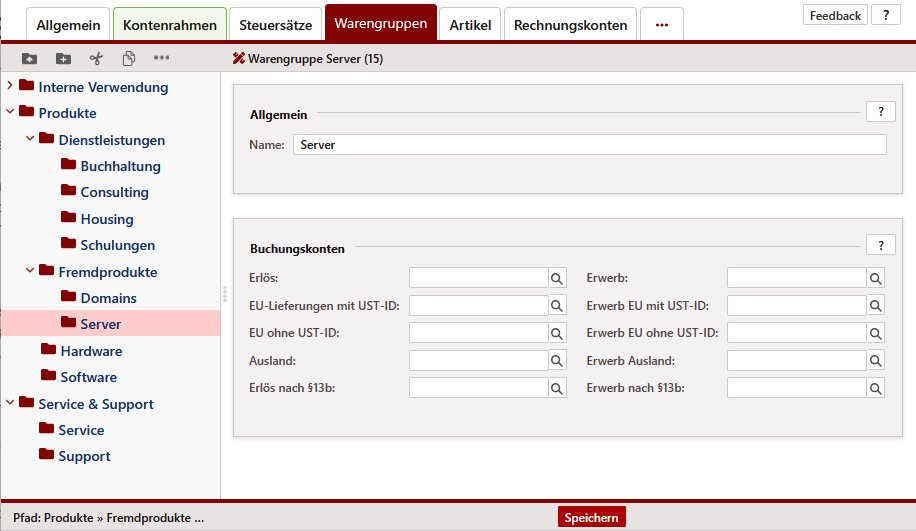Collapse the Fremdprodukte folder
Viewport: 916px width, 531px height.
coord(30,272)
